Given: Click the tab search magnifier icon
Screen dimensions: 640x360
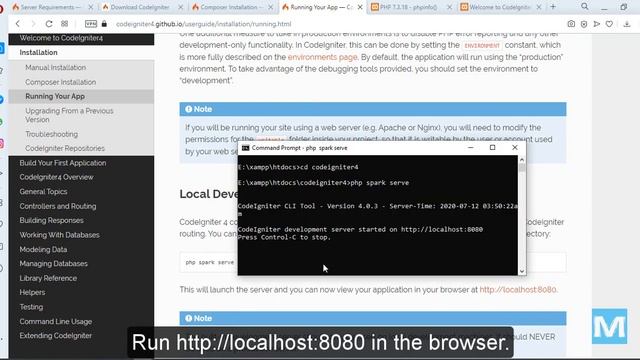Looking at the screenshot, I should tap(585, 7).
